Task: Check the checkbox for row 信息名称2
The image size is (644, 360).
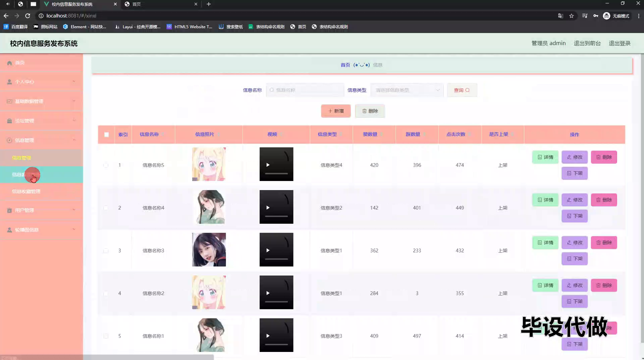Action: [106, 293]
